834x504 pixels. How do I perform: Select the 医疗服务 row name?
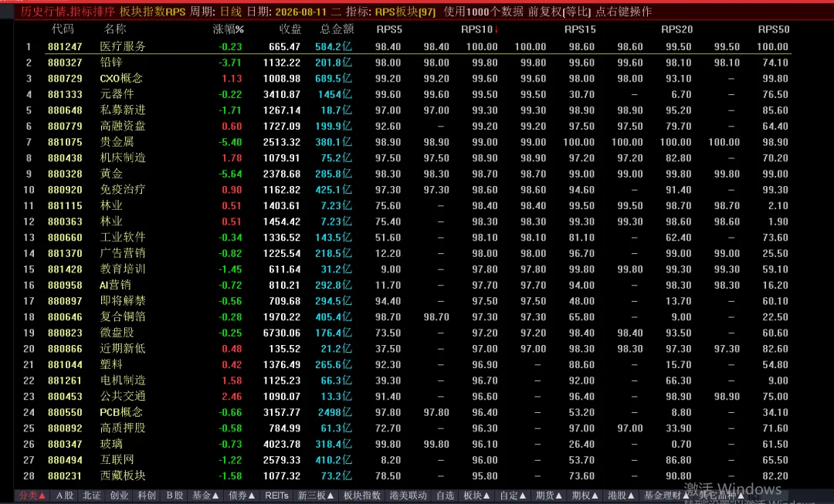[x=123, y=46]
